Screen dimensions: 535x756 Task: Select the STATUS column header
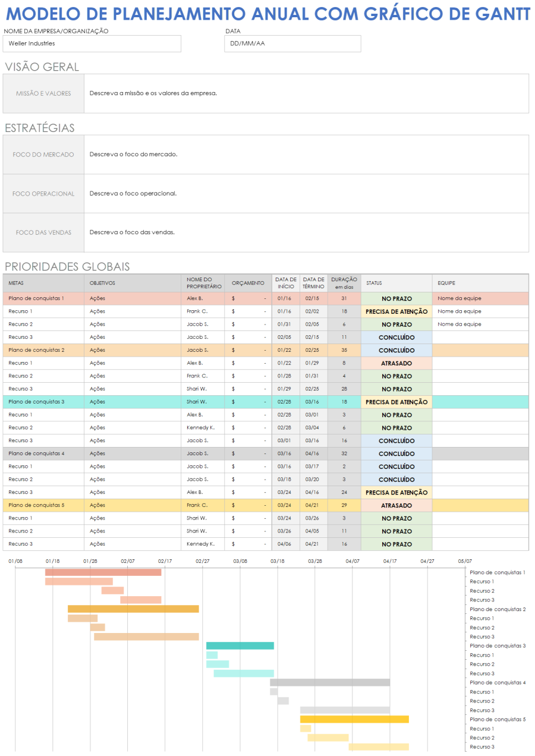(x=374, y=283)
